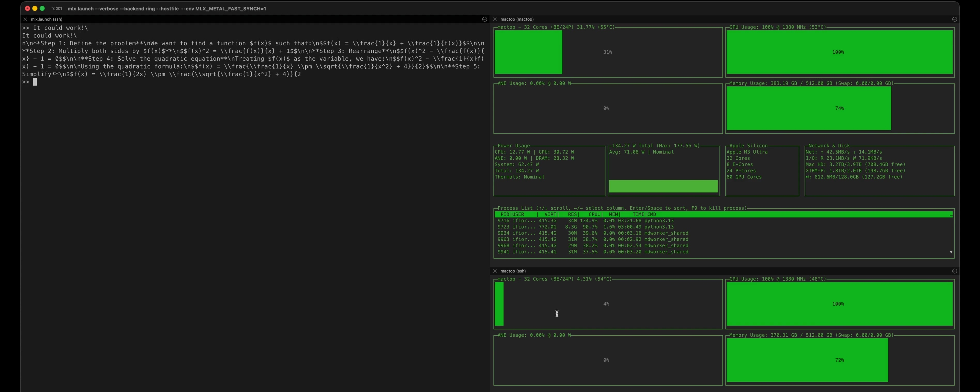
Task: Click the yellow minimize window button
Action: point(35,8)
